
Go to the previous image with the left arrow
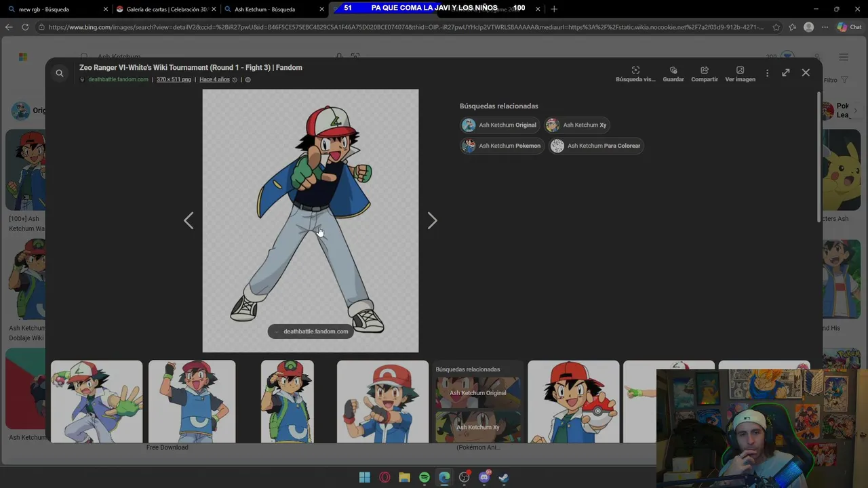pos(189,220)
